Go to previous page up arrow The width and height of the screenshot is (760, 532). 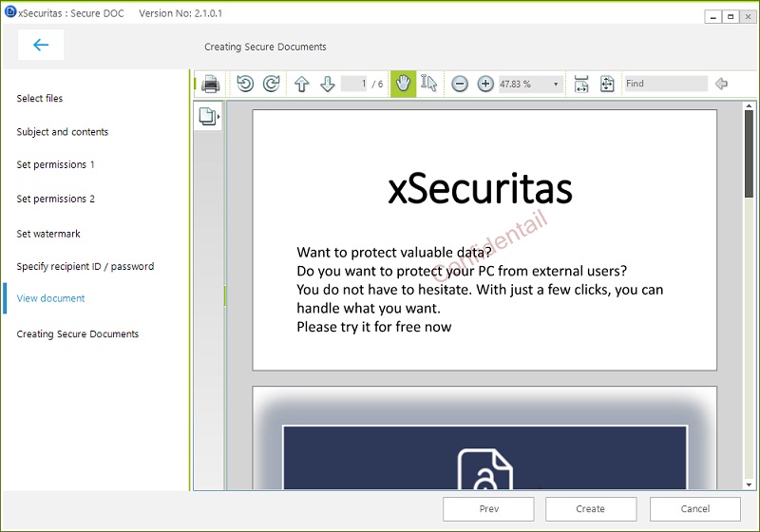pos(301,84)
